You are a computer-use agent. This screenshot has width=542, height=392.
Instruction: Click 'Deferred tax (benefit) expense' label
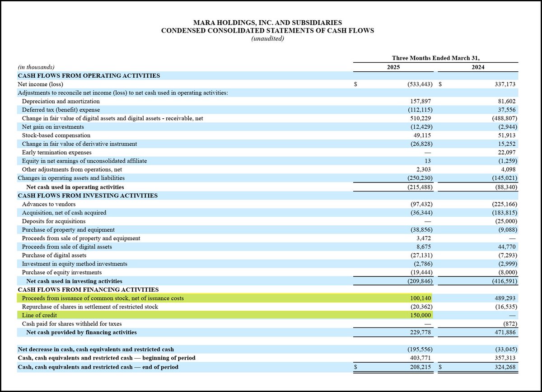[x=61, y=110]
